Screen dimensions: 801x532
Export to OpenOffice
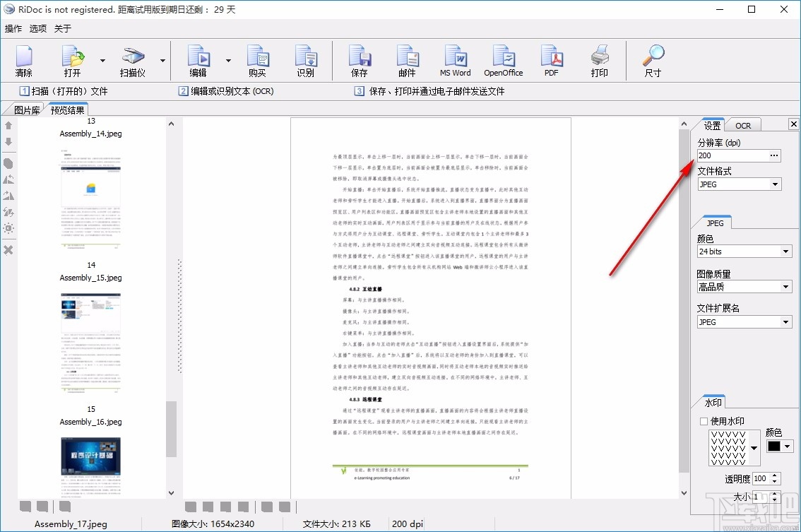503,61
